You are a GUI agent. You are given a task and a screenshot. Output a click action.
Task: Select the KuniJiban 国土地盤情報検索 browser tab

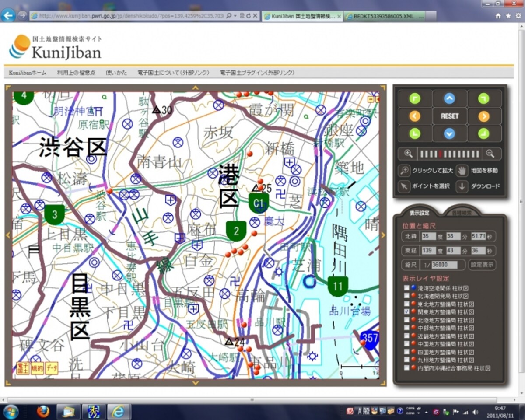[302, 16]
